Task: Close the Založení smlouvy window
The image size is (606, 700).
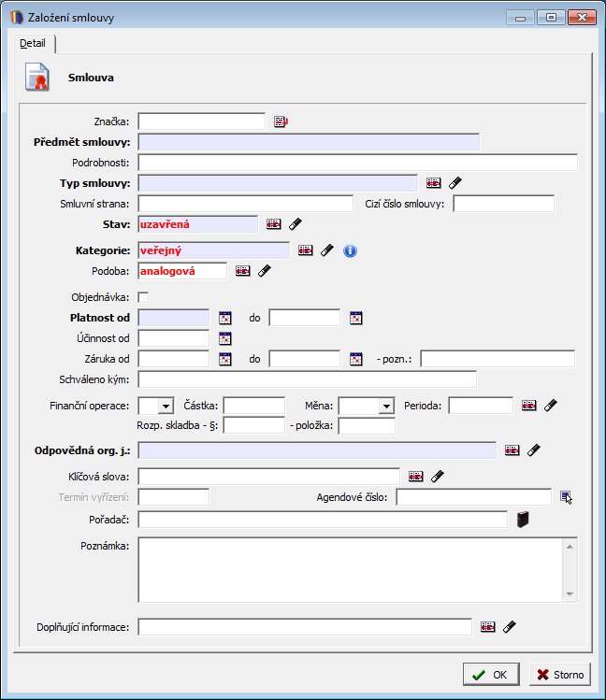Action: tap(582, 18)
